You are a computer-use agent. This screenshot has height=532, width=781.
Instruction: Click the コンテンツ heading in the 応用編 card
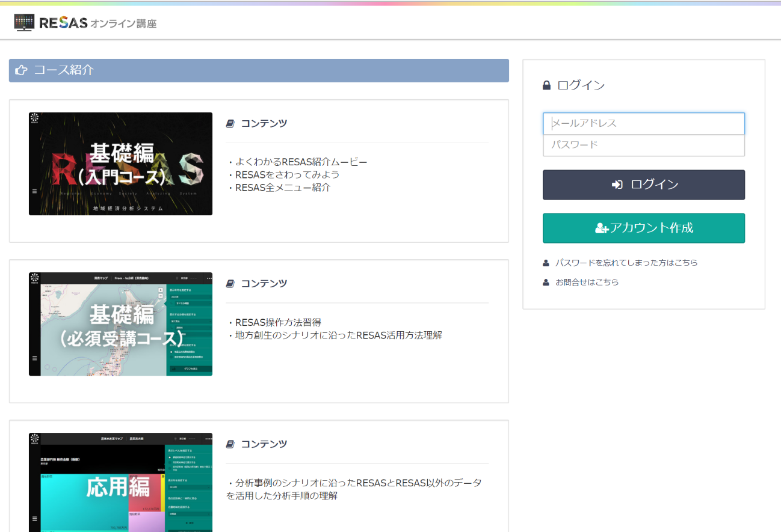tap(264, 444)
